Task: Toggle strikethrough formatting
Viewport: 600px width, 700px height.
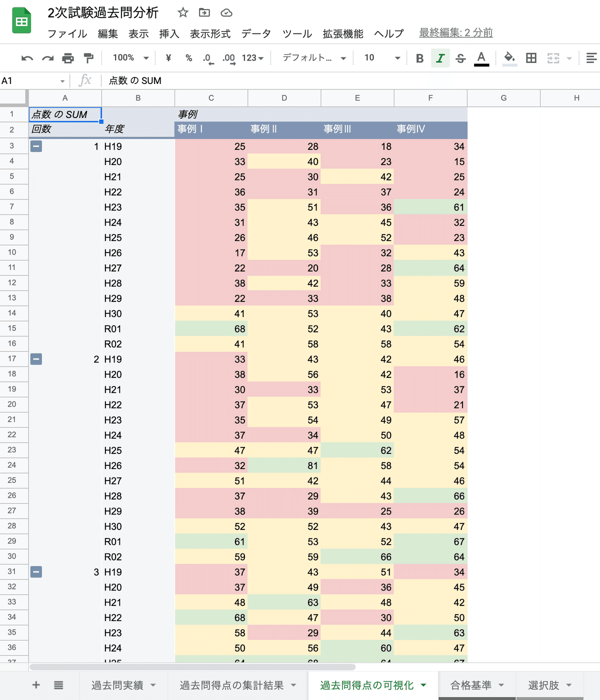Action: tap(460, 58)
